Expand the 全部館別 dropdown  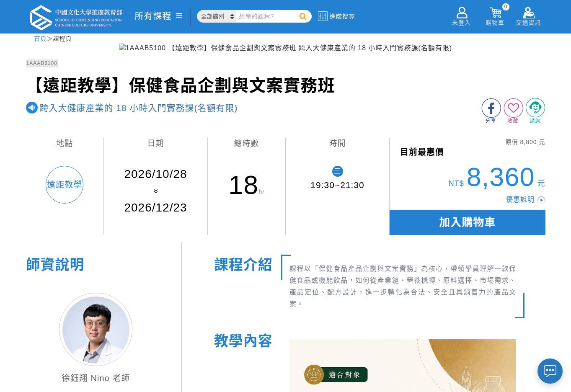[x=217, y=16]
